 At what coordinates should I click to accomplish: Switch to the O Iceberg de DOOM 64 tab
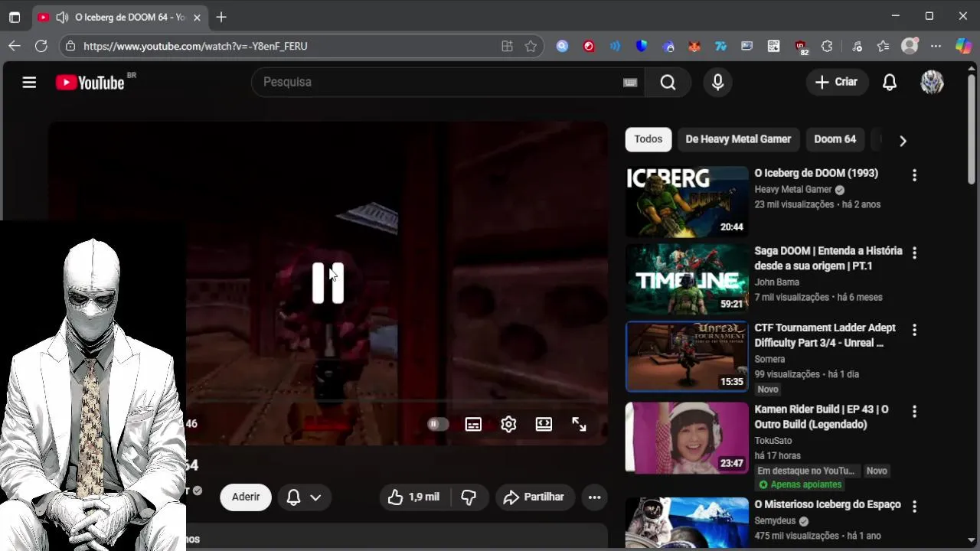pos(120,17)
